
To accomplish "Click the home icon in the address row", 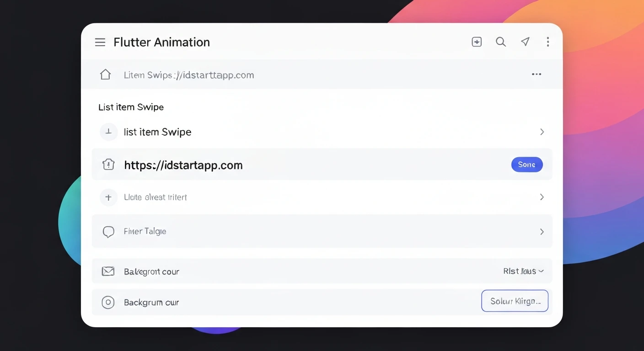I will [x=106, y=74].
